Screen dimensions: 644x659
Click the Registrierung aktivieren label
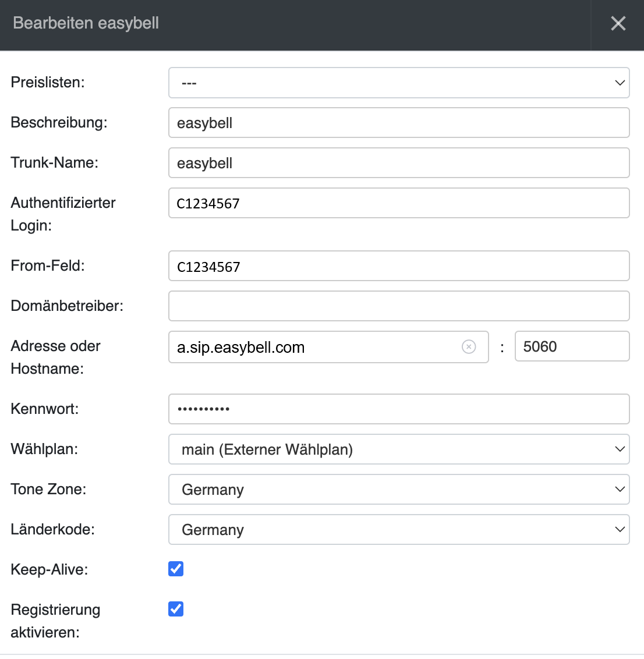(55, 621)
